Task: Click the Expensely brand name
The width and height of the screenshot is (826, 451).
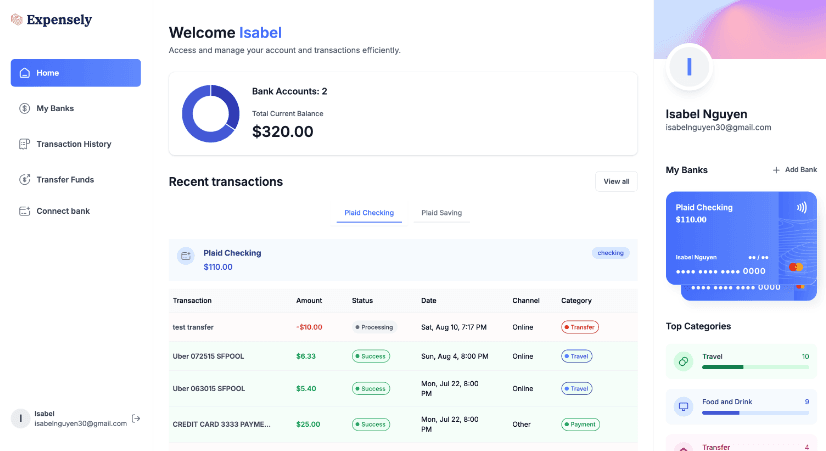Action: click(x=59, y=19)
